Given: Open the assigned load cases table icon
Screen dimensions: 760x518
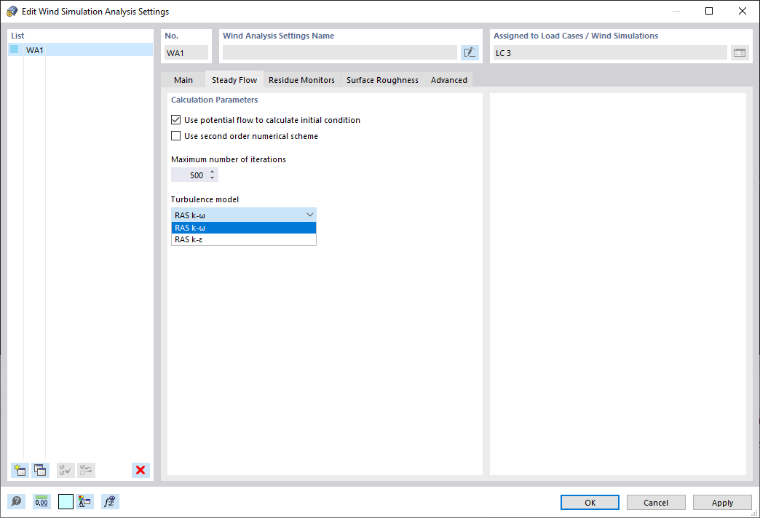Looking at the screenshot, I should click(x=740, y=53).
